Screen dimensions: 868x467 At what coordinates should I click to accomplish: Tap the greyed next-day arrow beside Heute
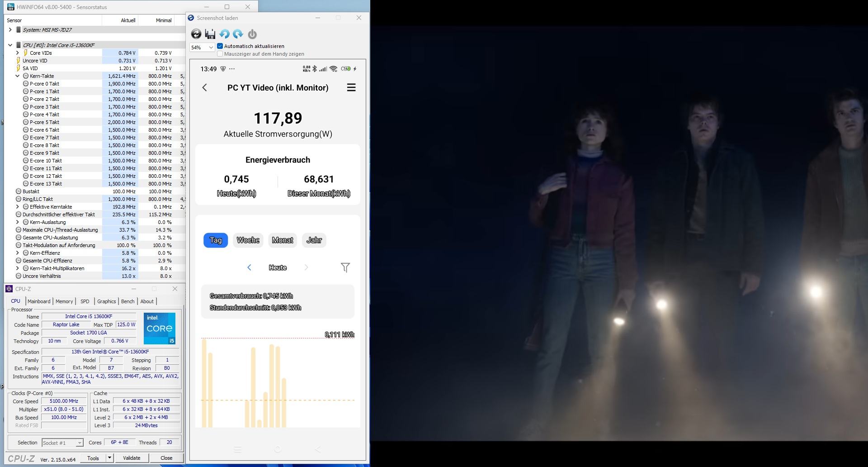[x=306, y=267]
